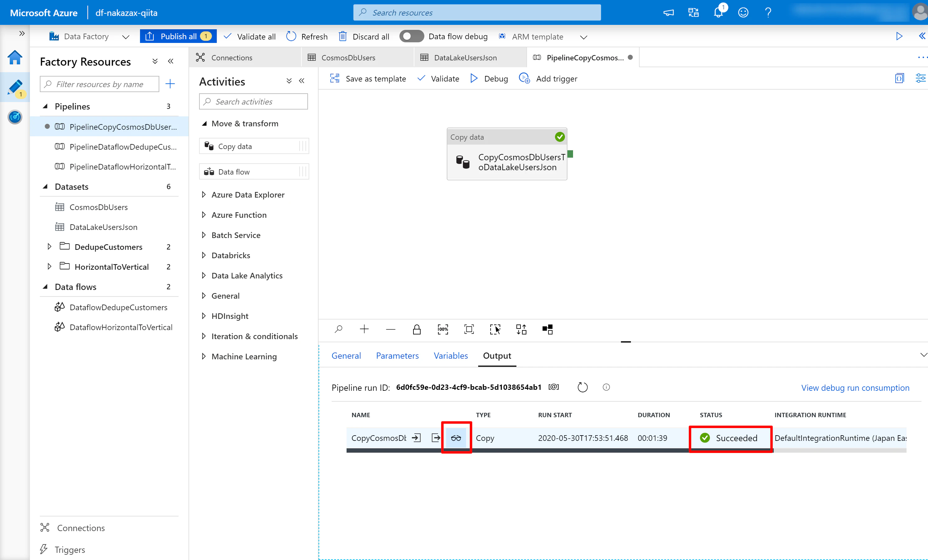Open the pipeline properties sliders icon
The width and height of the screenshot is (928, 560).
click(921, 78)
